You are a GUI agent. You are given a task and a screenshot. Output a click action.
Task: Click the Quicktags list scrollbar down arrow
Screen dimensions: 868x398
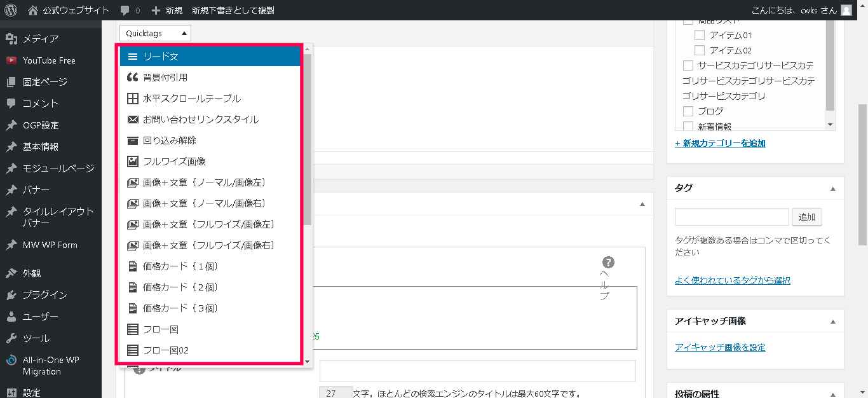(x=308, y=361)
